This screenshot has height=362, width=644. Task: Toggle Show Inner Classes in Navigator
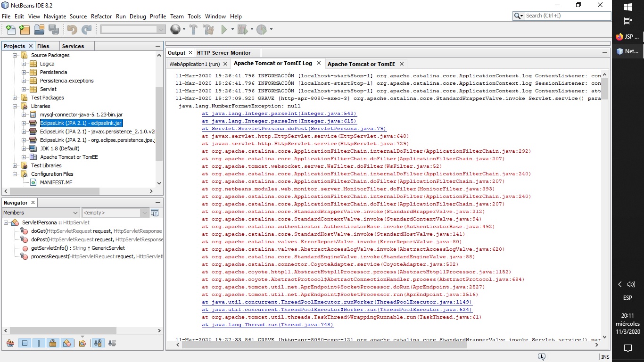pyautogui.click(x=67, y=343)
